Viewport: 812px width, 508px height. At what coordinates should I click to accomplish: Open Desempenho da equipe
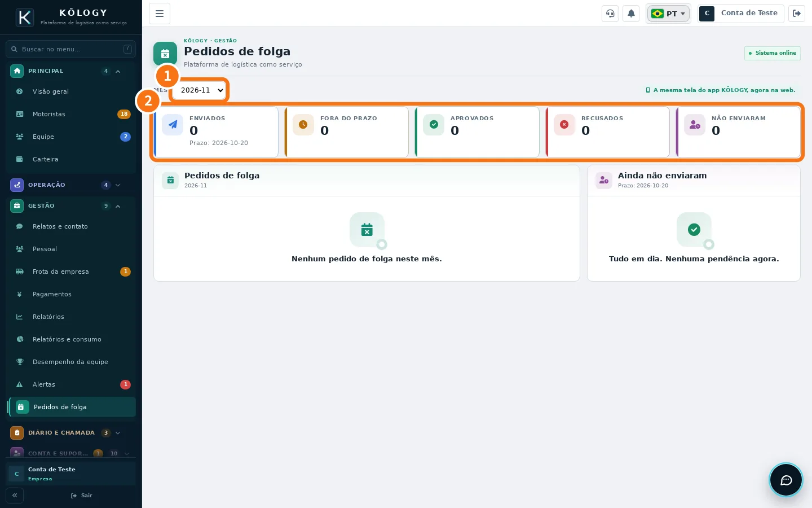coord(71,362)
